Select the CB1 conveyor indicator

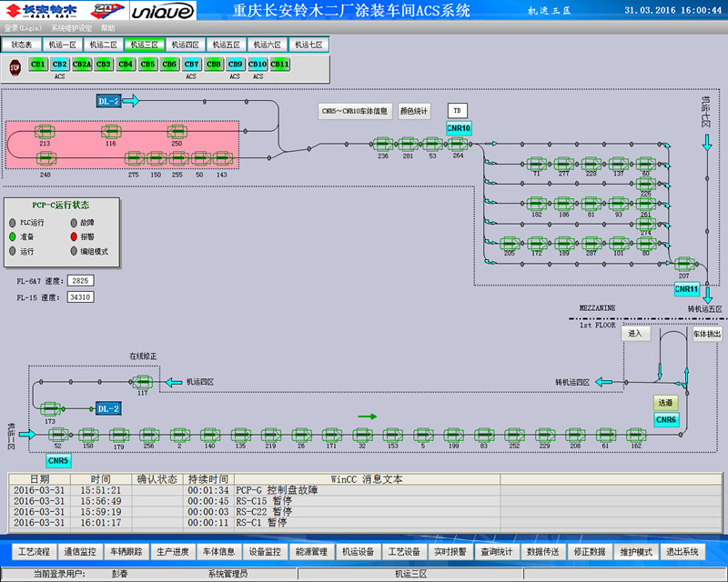38,65
